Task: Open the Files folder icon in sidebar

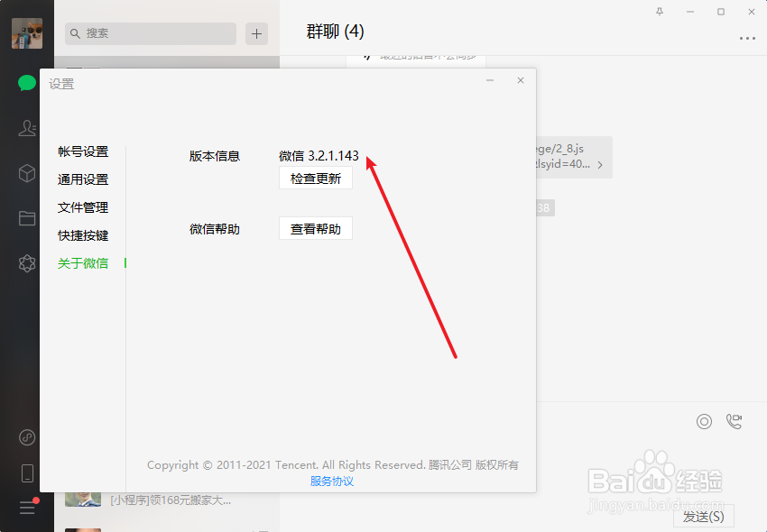Action: pyautogui.click(x=27, y=218)
